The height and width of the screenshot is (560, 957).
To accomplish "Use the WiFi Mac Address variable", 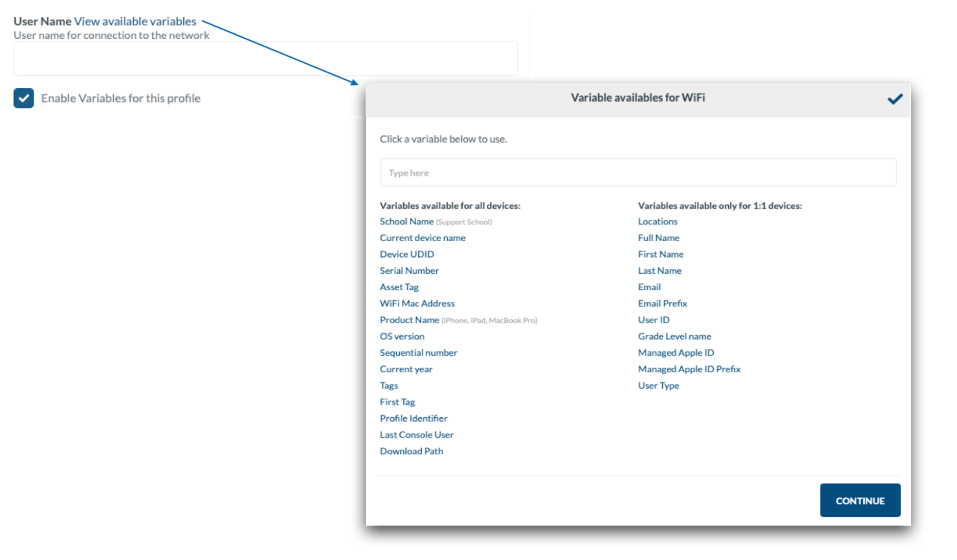I will coord(417,304).
